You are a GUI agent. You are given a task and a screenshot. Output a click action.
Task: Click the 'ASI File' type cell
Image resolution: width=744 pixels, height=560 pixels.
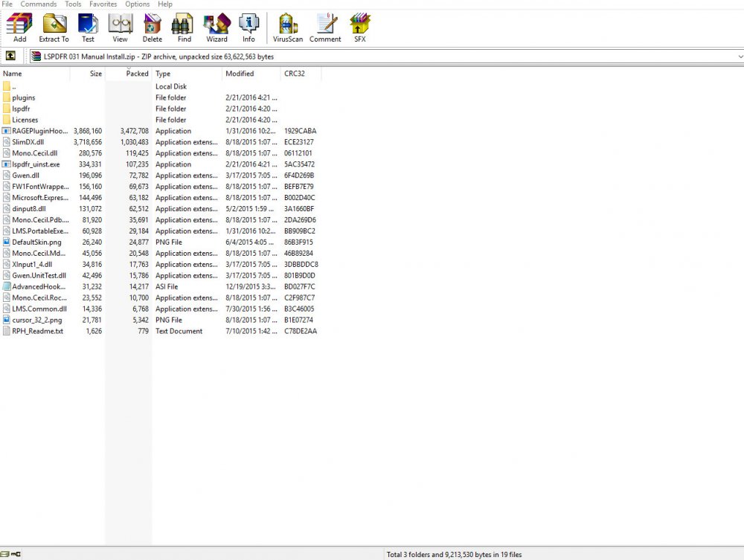pyautogui.click(x=167, y=286)
